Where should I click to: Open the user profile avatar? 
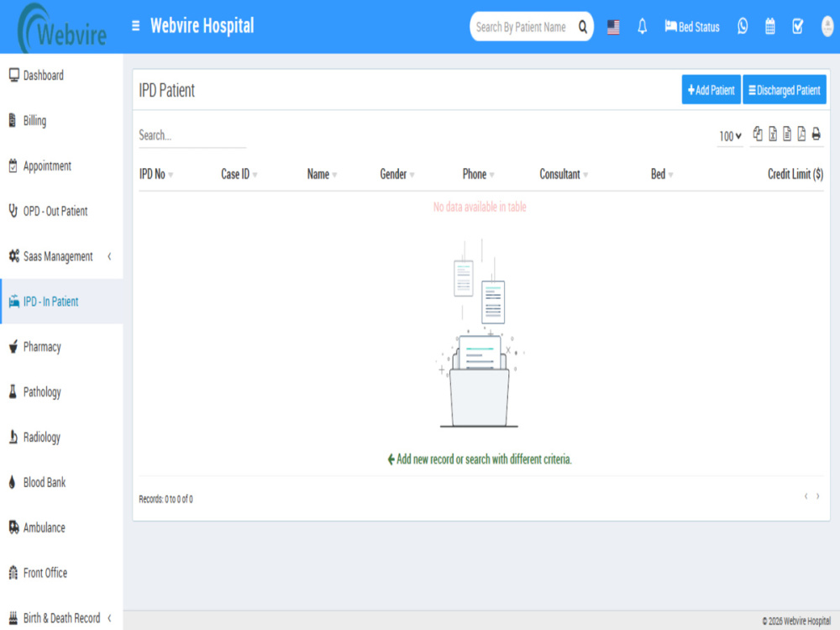coord(827,26)
